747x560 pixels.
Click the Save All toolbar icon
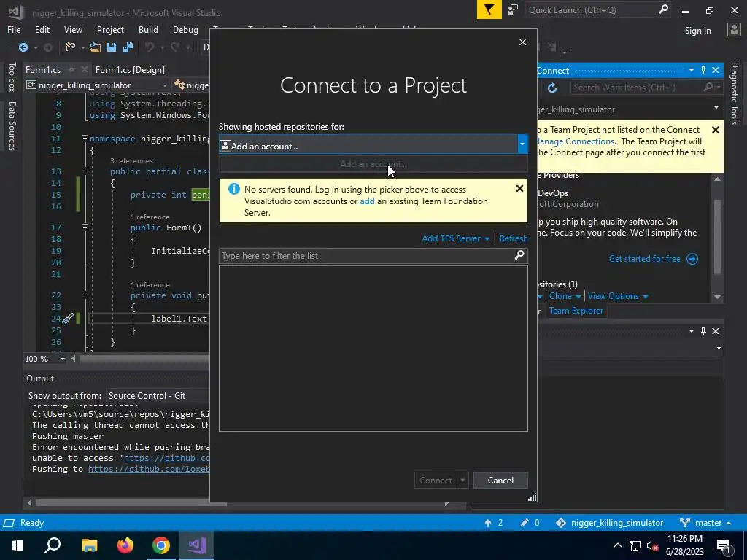[x=128, y=47]
